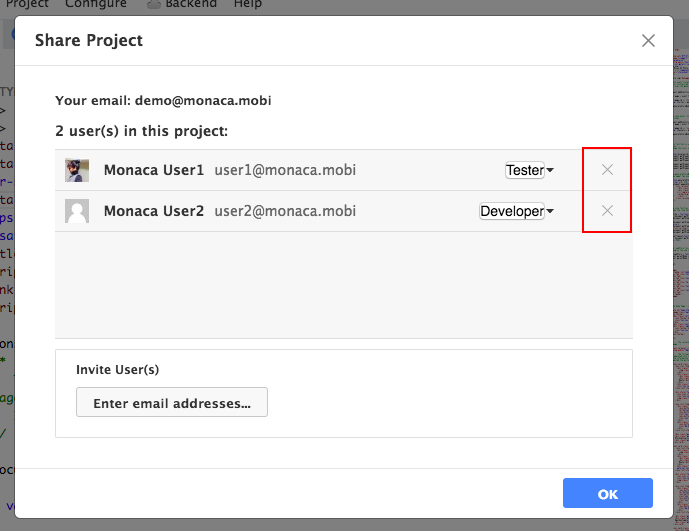Close the Share Project dialog
The image size is (689, 531).
648,41
